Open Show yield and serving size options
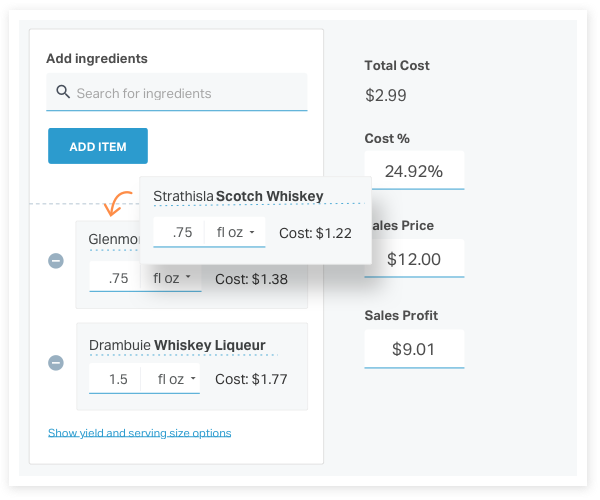The image size is (600, 500). click(x=140, y=433)
